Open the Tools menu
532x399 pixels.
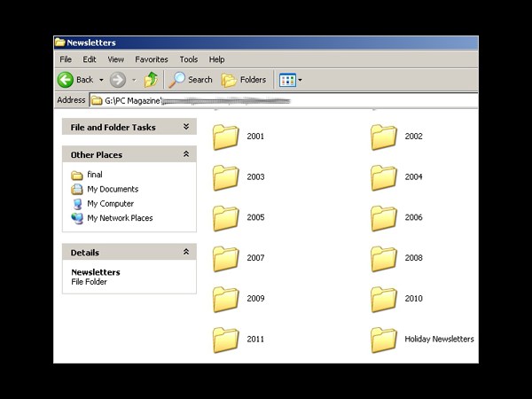point(189,59)
